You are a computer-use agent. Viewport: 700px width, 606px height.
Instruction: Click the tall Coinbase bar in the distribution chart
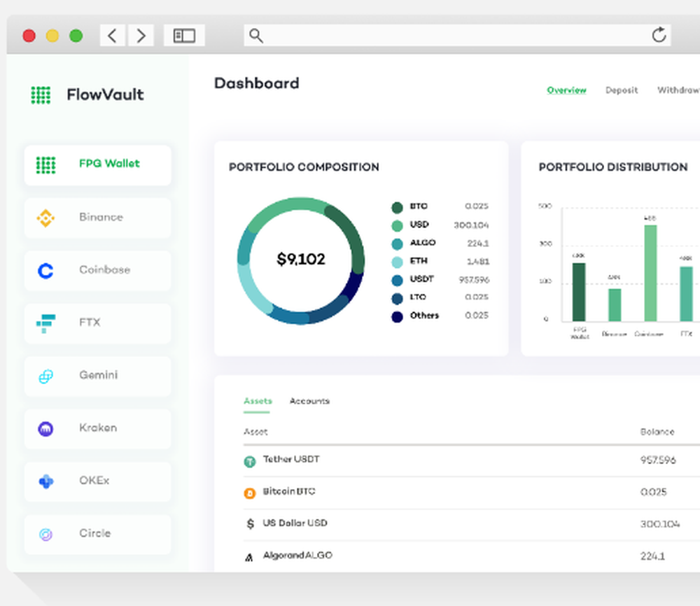pos(650,273)
